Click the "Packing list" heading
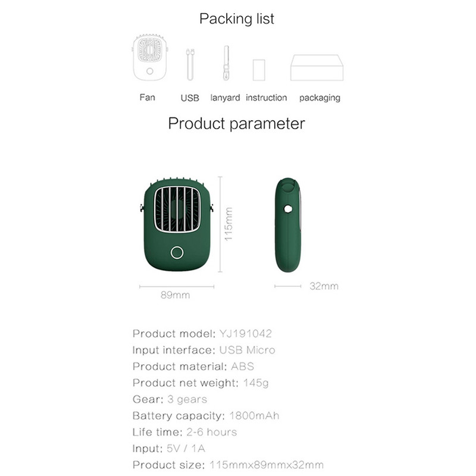 point(237,19)
